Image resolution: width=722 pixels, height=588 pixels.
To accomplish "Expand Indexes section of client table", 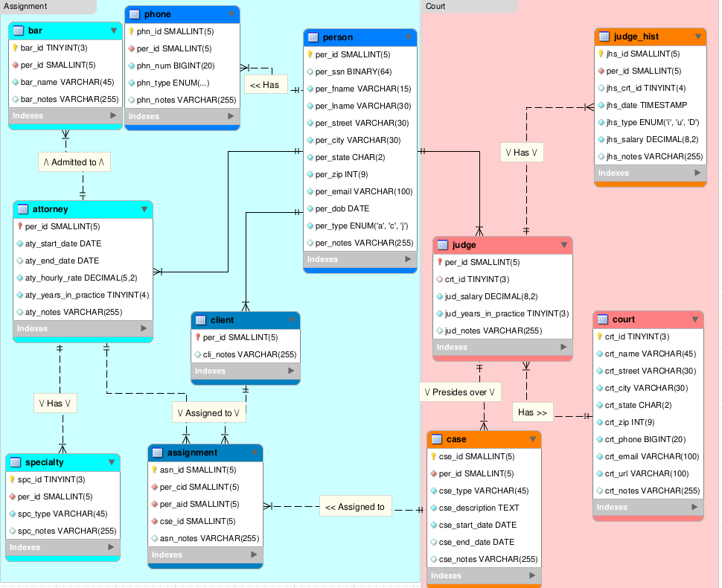I will [291, 371].
